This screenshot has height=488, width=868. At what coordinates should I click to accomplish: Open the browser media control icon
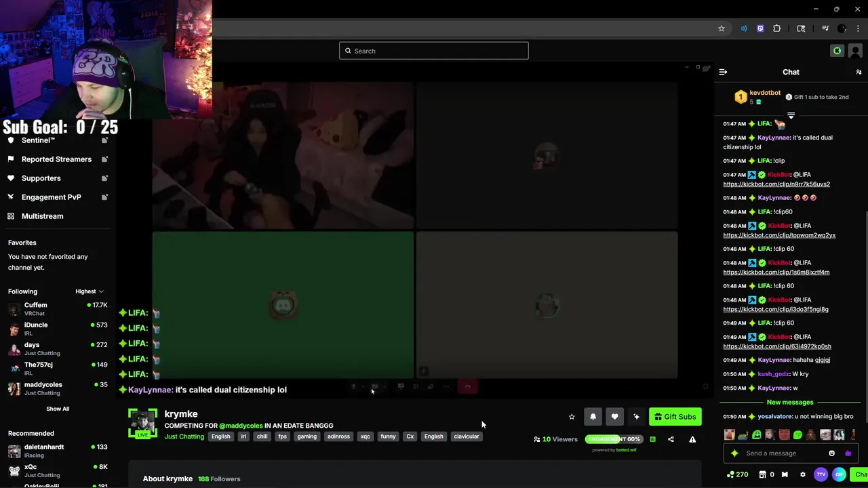pyautogui.click(x=825, y=28)
